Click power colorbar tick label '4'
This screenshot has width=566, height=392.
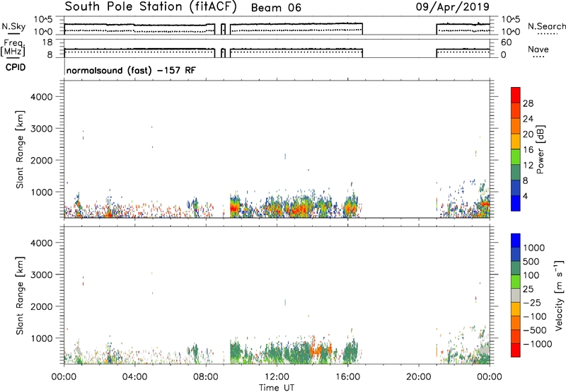tap(525, 196)
